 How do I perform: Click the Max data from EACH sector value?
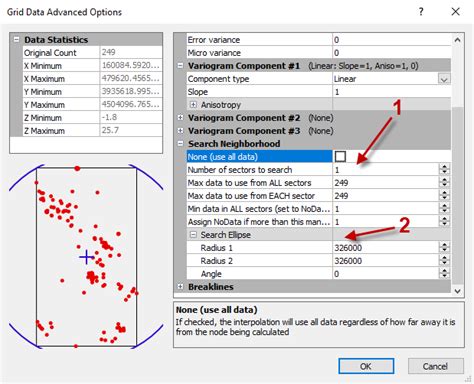click(x=386, y=196)
